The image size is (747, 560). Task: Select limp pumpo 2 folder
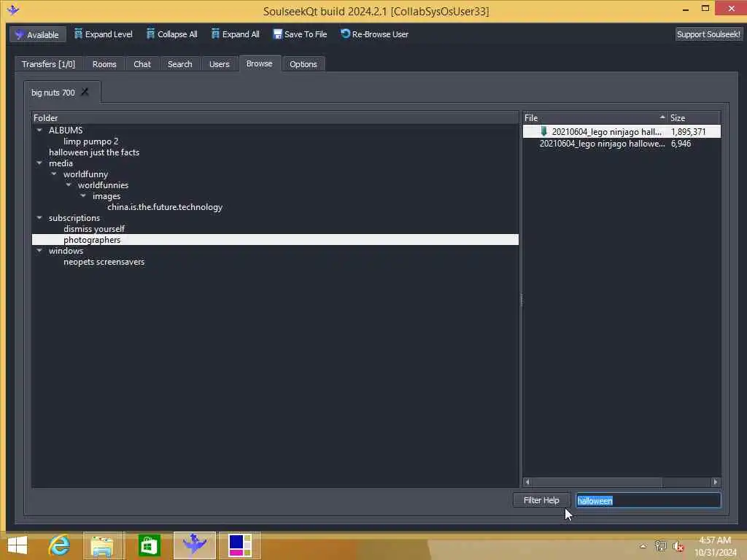pos(90,141)
